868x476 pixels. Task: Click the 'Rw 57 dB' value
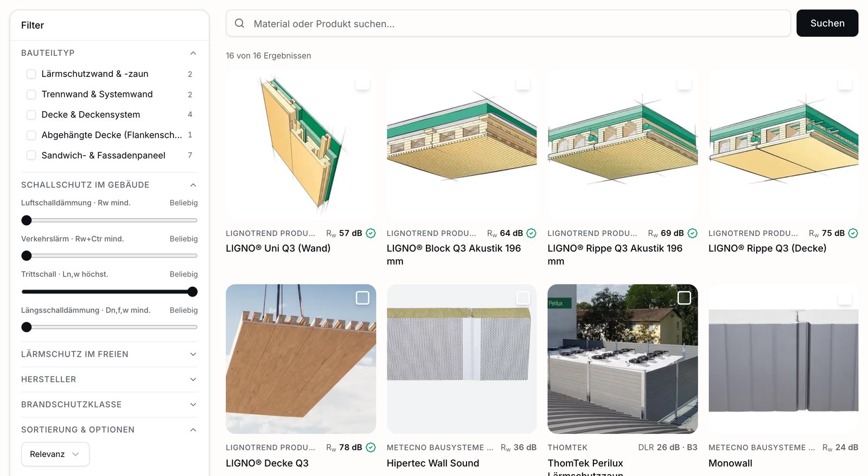coord(344,233)
